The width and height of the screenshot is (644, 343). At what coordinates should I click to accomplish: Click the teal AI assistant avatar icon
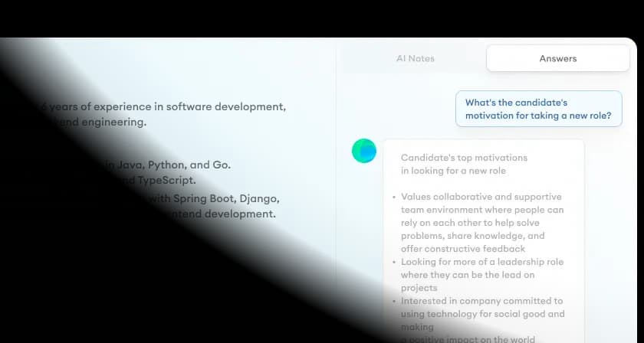[x=364, y=151]
